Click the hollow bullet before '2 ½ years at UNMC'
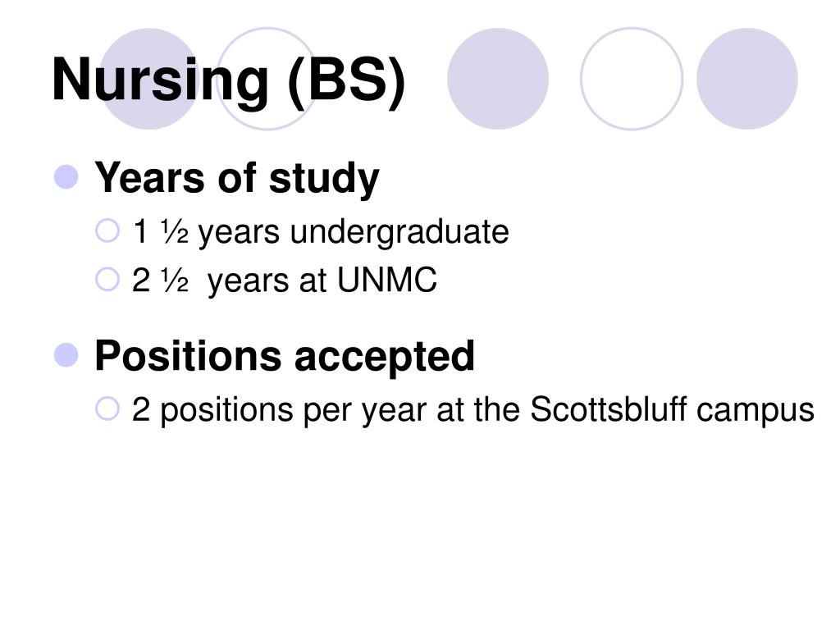The height and width of the screenshot is (630, 840). (x=107, y=279)
